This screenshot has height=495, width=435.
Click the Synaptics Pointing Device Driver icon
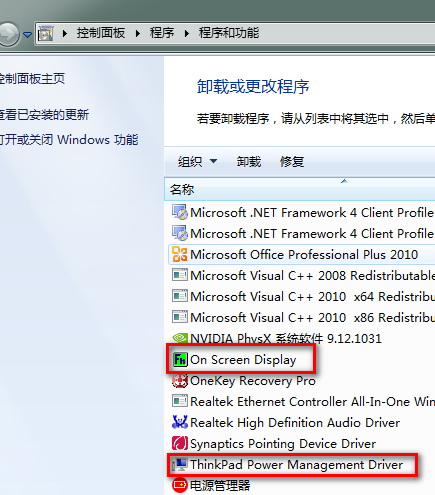(180, 443)
